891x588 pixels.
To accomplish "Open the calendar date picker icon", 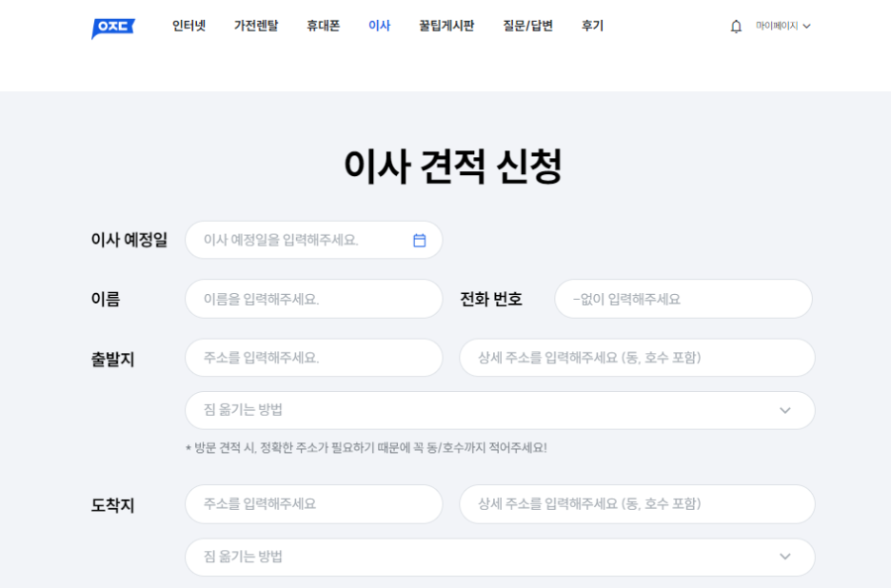I will [x=420, y=241].
